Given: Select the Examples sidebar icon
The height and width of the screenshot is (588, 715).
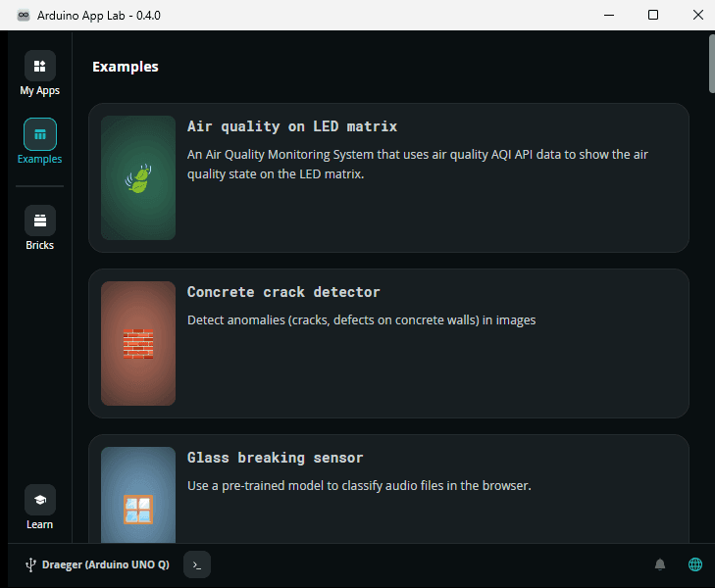Looking at the screenshot, I should [40, 134].
